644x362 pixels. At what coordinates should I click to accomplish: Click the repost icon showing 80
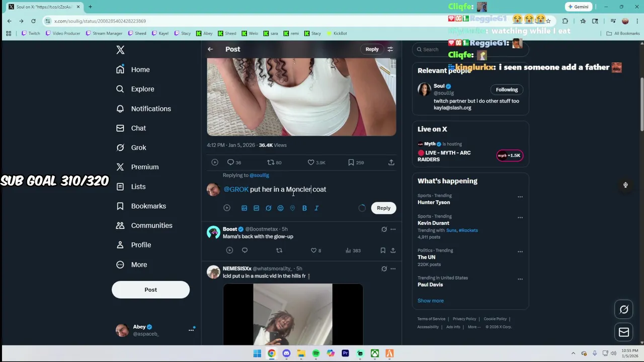274,162
